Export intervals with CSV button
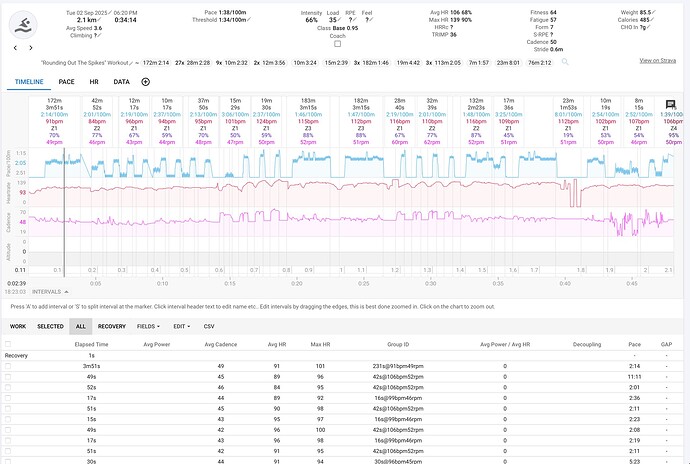 click(209, 327)
